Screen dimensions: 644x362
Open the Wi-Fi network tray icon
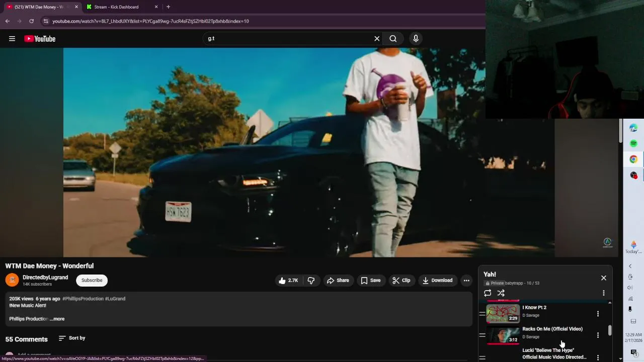point(630,299)
